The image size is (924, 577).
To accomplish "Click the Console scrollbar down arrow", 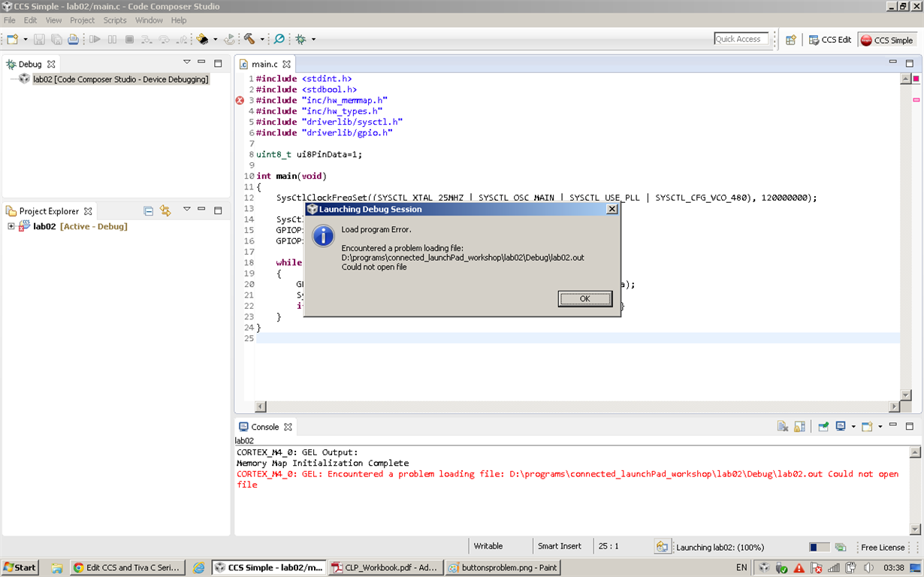I will [x=915, y=530].
